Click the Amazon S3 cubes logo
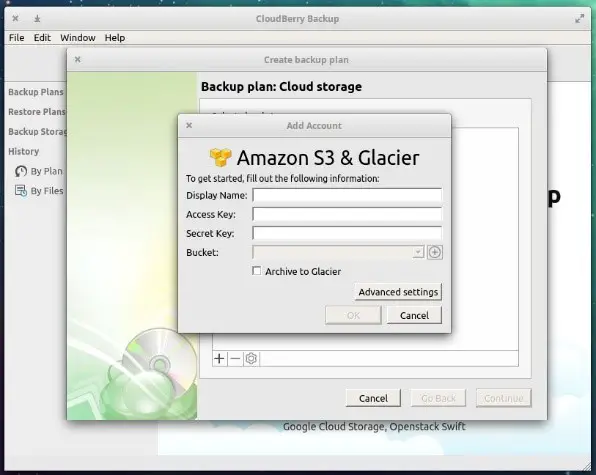596x475 pixels. coord(220,157)
